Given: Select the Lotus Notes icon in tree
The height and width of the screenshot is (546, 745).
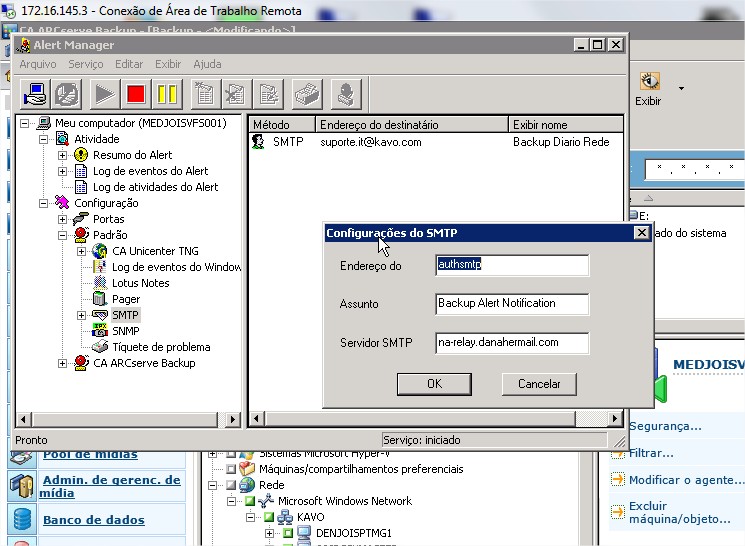Looking at the screenshot, I should (99, 283).
